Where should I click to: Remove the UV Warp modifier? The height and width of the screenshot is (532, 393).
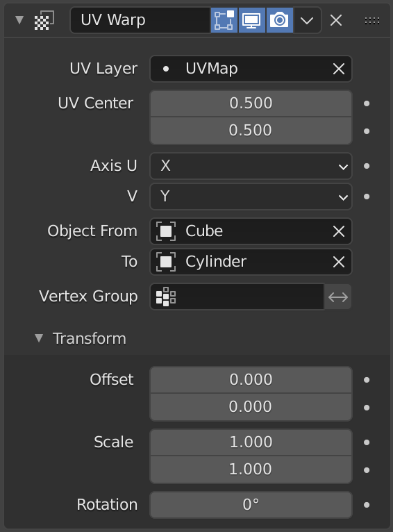click(x=335, y=21)
